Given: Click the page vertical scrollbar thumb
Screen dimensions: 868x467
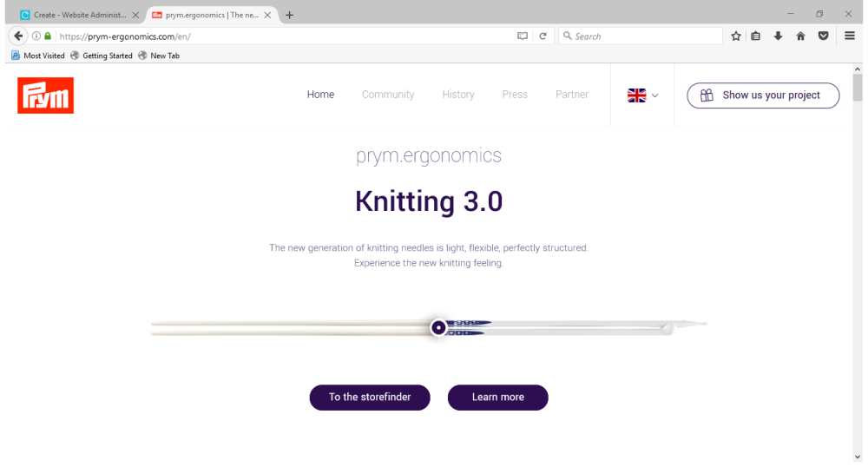Looking at the screenshot, I should click(858, 88).
